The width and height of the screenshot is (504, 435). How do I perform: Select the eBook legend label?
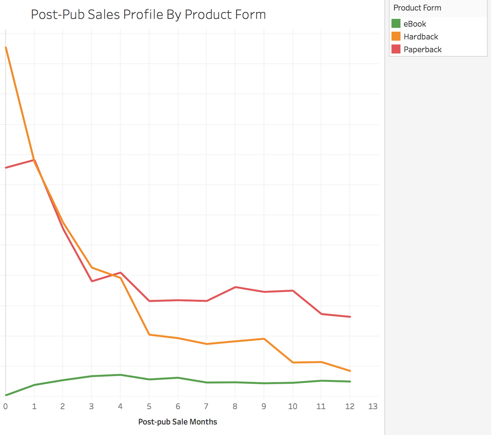(415, 24)
